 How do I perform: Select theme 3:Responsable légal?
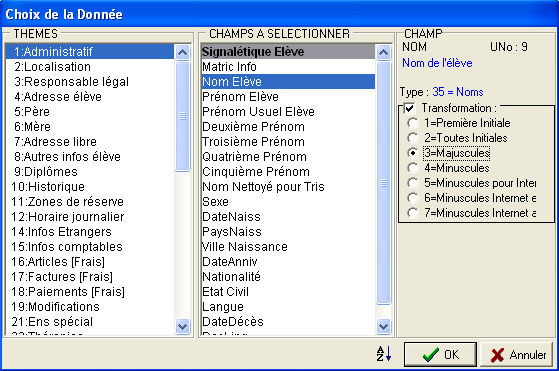(89, 82)
